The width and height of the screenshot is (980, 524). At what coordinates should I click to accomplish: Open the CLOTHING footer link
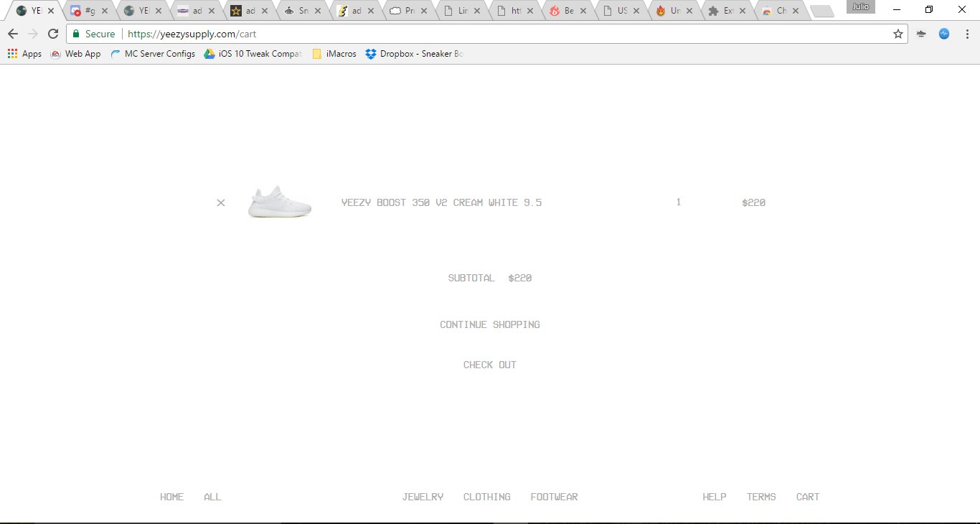pos(487,497)
